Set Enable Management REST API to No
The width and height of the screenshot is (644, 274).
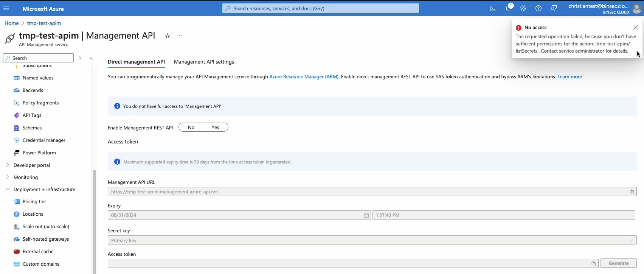pyautogui.click(x=191, y=128)
